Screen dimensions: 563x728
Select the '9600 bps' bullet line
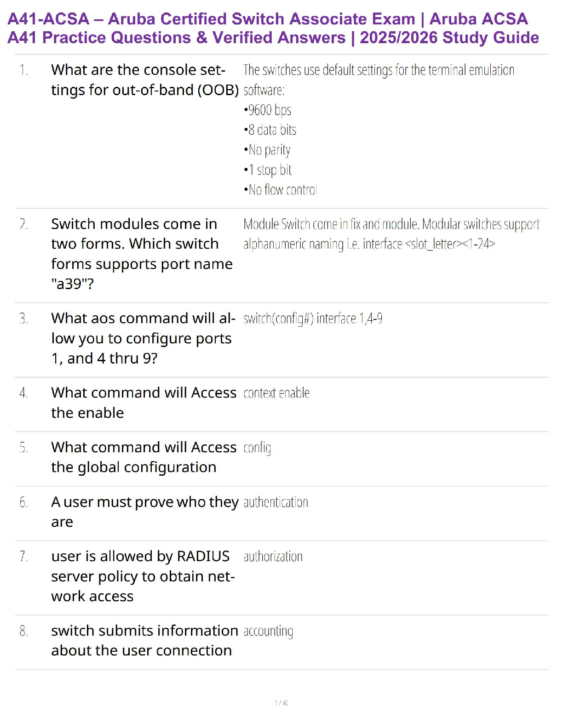268,110
